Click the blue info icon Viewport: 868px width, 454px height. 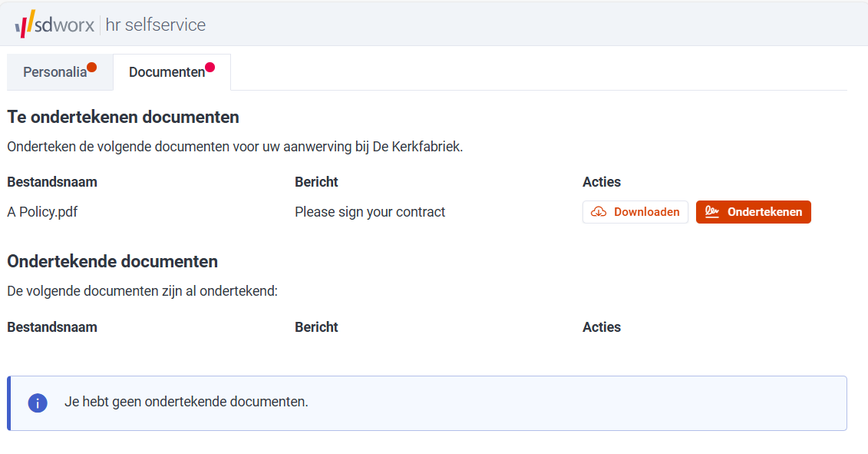click(x=38, y=403)
